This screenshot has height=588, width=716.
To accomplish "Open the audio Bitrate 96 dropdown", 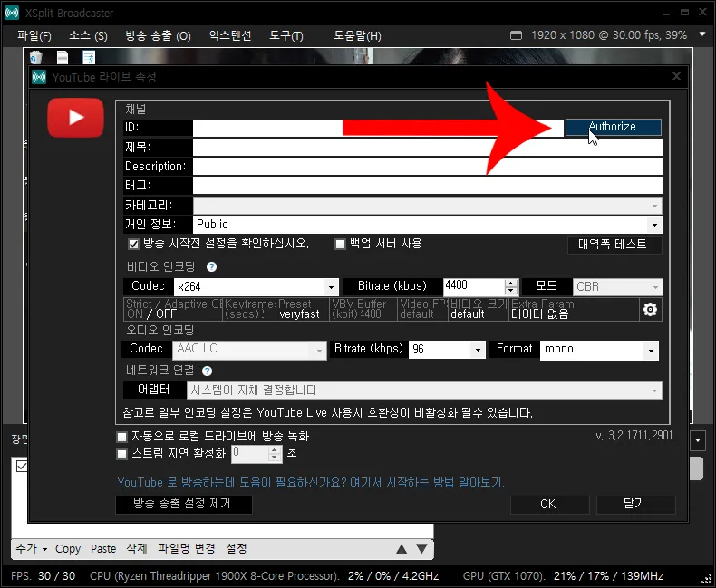I will pos(447,350).
